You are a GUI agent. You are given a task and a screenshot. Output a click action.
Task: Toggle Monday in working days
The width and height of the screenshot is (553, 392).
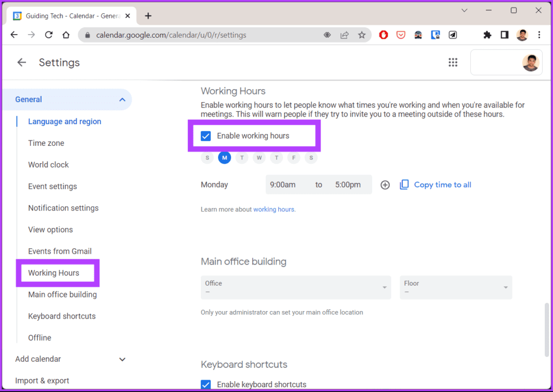pyautogui.click(x=225, y=158)
